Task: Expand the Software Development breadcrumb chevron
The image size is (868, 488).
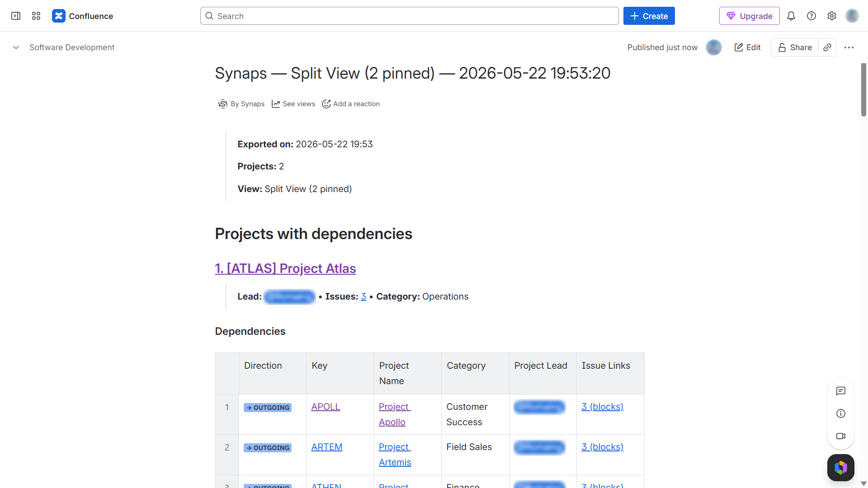Action: click(x=16, y=47)
